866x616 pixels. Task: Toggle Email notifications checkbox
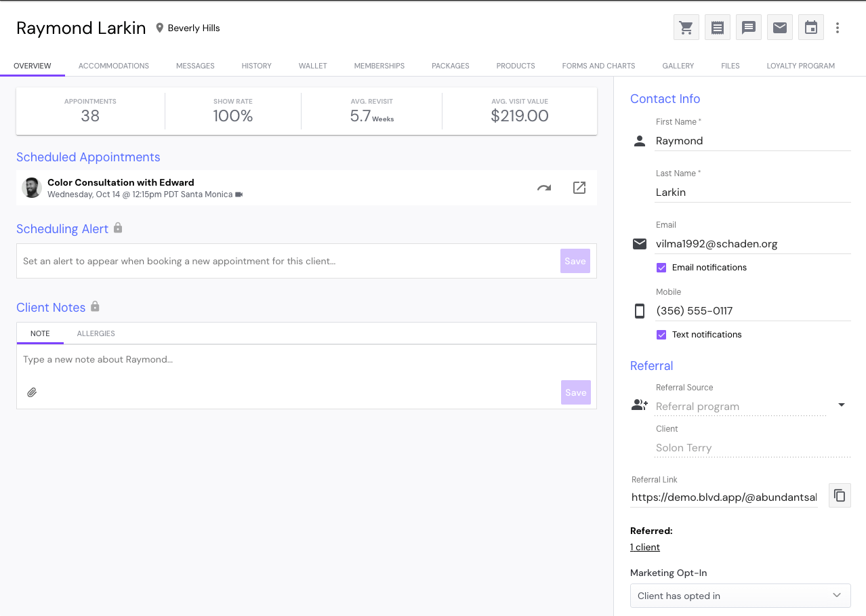click(661, 268)
